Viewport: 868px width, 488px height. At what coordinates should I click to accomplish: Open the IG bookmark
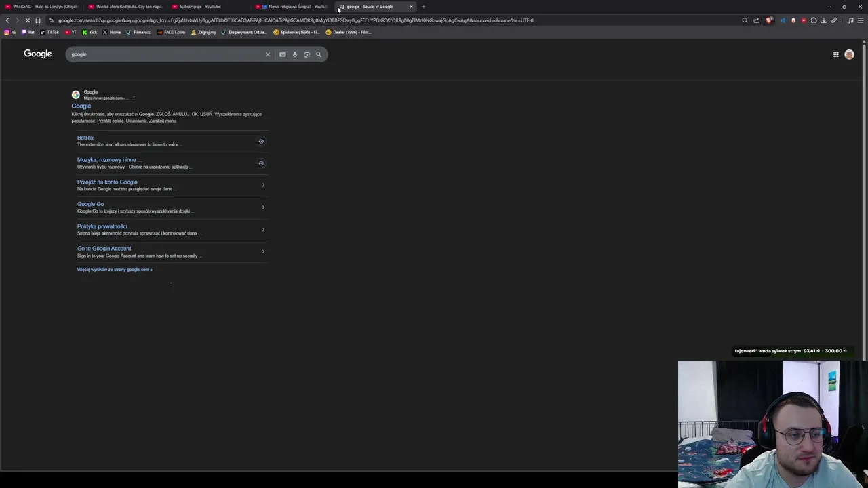pos(10,32)
